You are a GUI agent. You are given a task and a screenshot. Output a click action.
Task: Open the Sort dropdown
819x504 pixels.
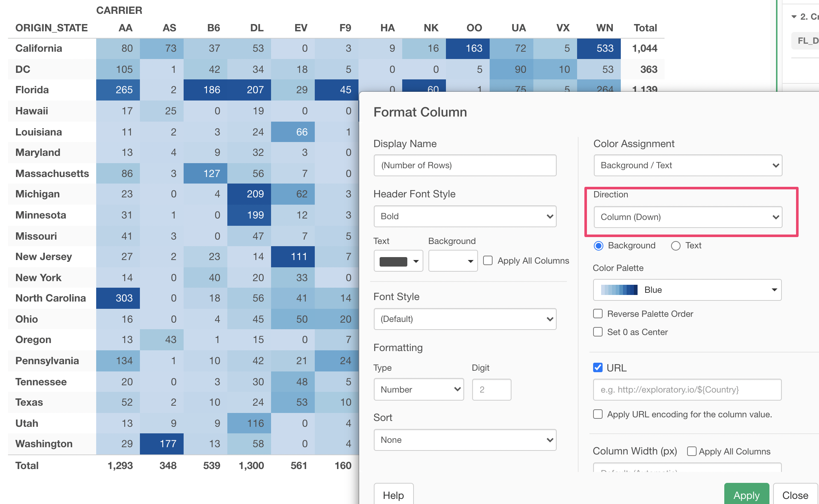[x=465, y=440]
